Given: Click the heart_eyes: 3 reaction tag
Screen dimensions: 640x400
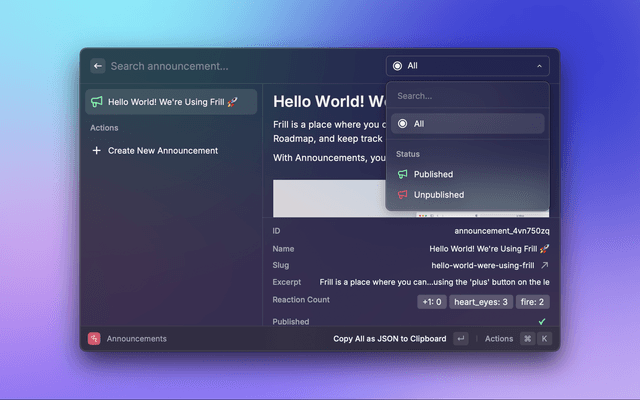Looking at the screenshot, I should tap(481, 301).
